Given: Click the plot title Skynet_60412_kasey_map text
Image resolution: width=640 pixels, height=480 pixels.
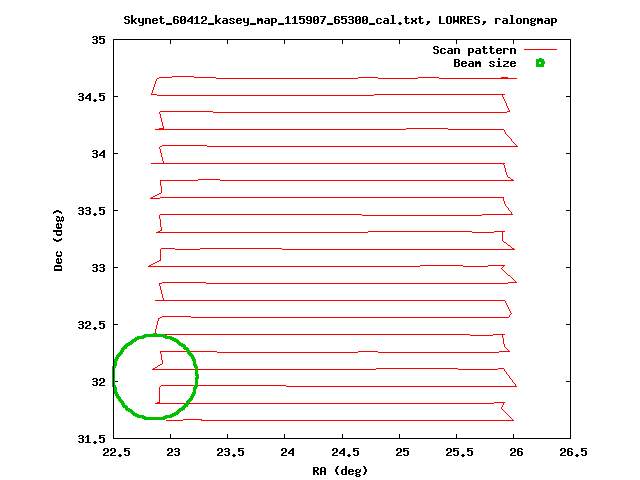Looking at the screenshot, I should [340, 20].
